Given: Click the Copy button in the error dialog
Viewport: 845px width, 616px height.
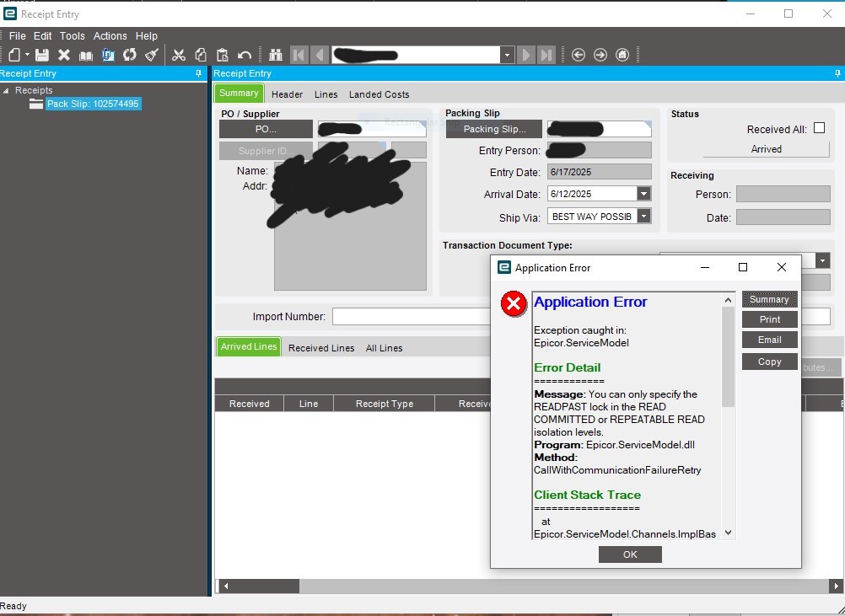Looking at the screenshot, I should pyautogui.click(x=769, y=361).
